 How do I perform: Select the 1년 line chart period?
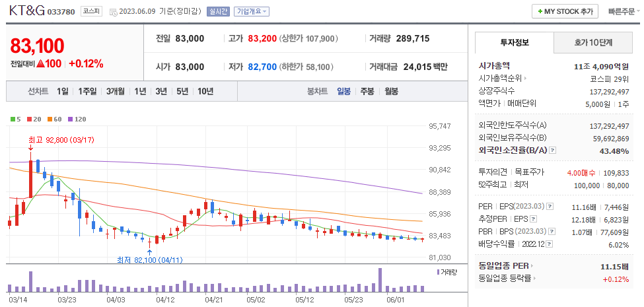140,91
